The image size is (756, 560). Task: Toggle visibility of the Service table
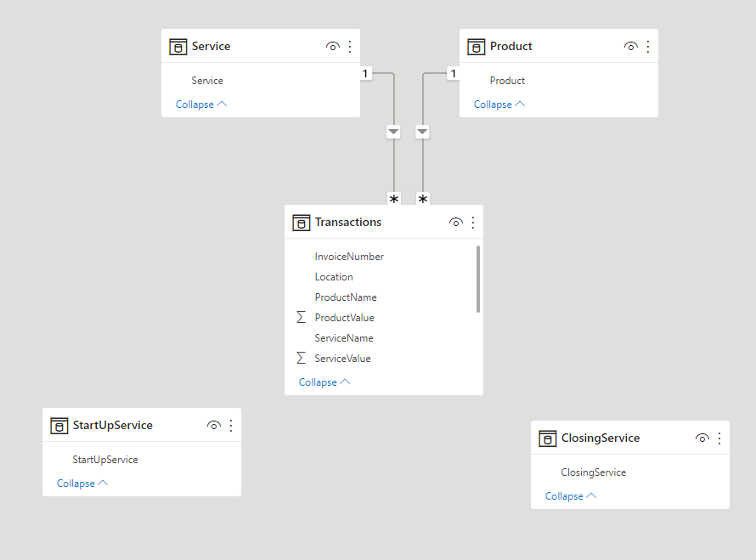pos(333,46)
